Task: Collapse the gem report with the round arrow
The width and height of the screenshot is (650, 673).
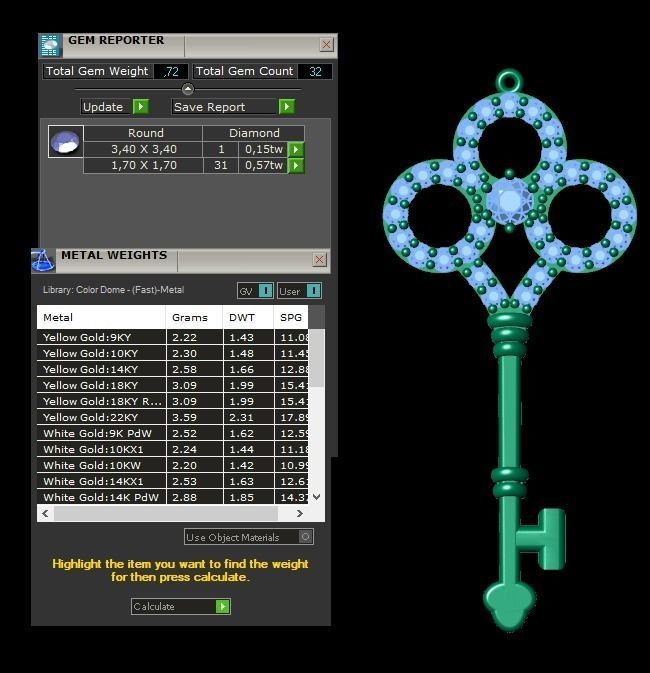Action: (x=188, y=89)
